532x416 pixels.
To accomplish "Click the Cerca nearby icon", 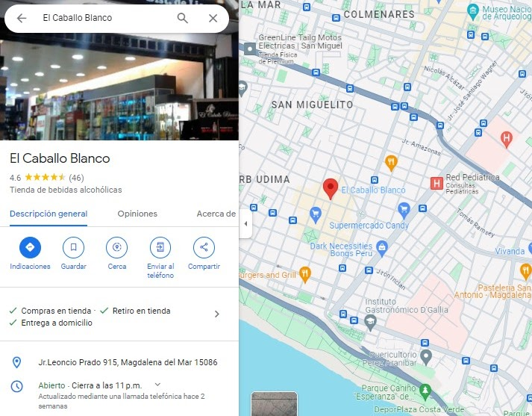I will [116, 247].
